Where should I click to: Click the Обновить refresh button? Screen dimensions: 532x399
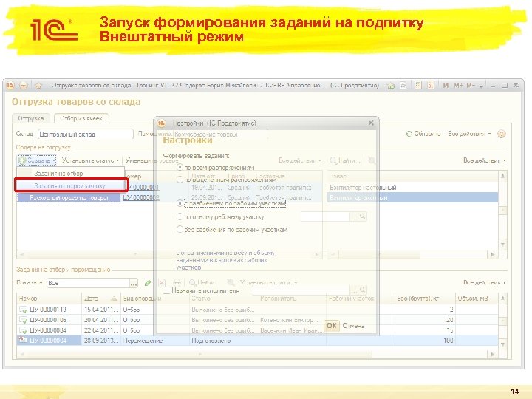[x=423, y=134]
